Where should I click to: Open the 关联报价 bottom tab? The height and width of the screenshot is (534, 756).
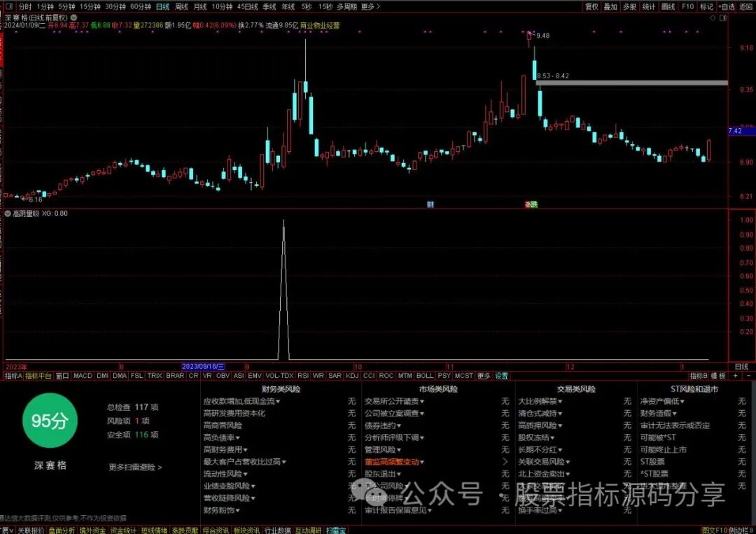(30, 530)
